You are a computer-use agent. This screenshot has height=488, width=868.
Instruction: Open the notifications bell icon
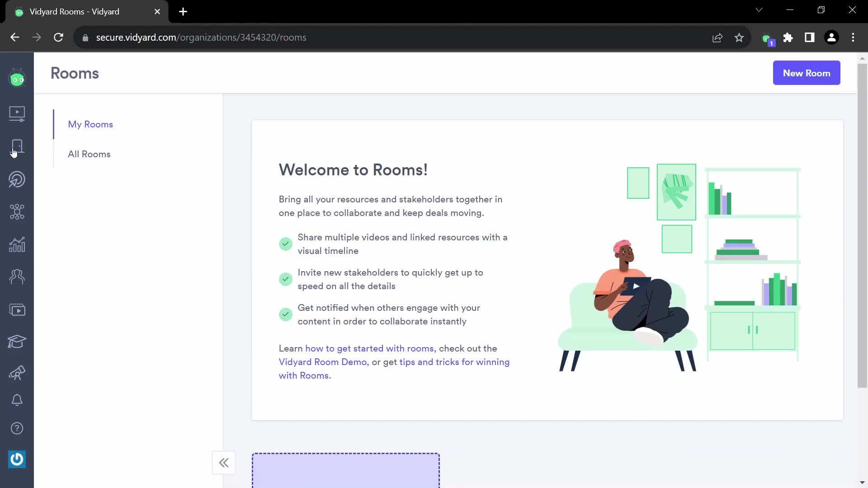point(17,400)
